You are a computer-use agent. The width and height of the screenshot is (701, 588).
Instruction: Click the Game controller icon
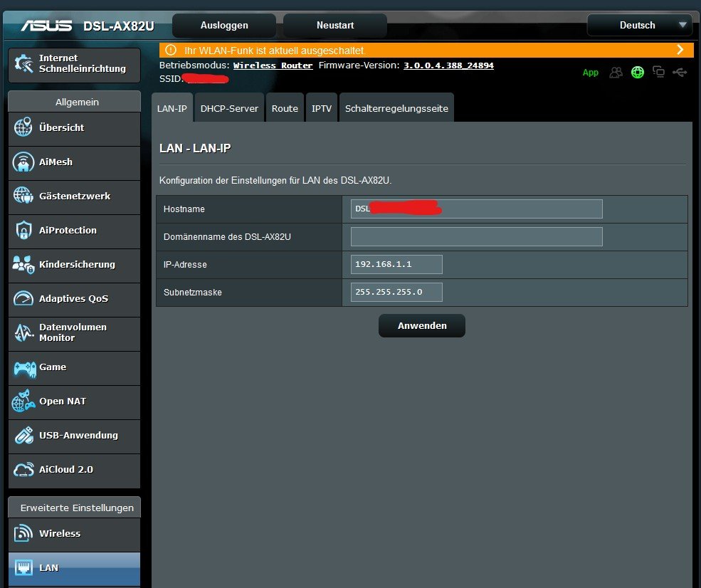pyautogui.click(x=25, y=369)
